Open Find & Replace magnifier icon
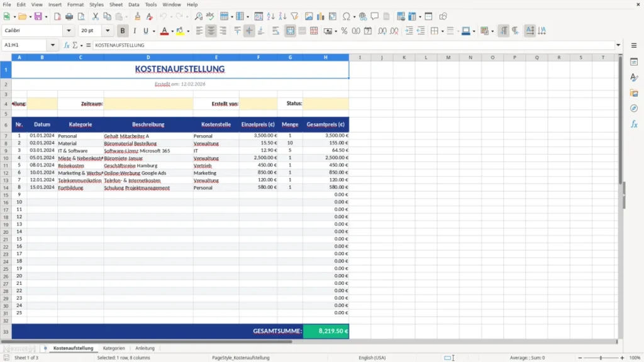Screen dimensions: 644x362 [198, 16]
